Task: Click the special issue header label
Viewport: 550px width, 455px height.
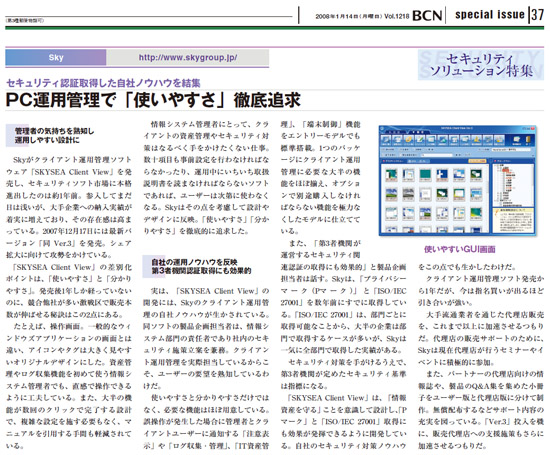Action: 490,14
